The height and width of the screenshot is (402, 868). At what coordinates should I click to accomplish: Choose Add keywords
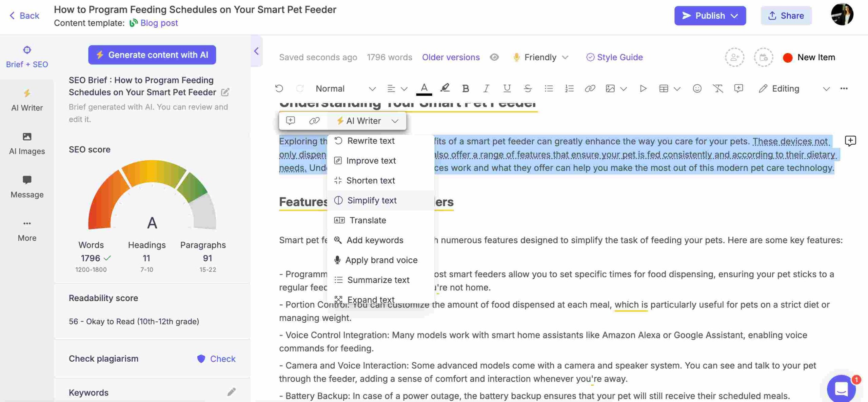[381, 240]
